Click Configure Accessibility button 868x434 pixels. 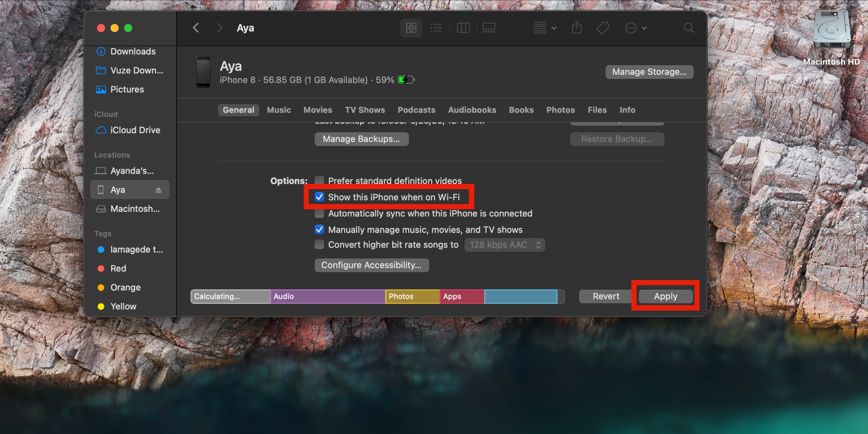(x=371, y=265)
